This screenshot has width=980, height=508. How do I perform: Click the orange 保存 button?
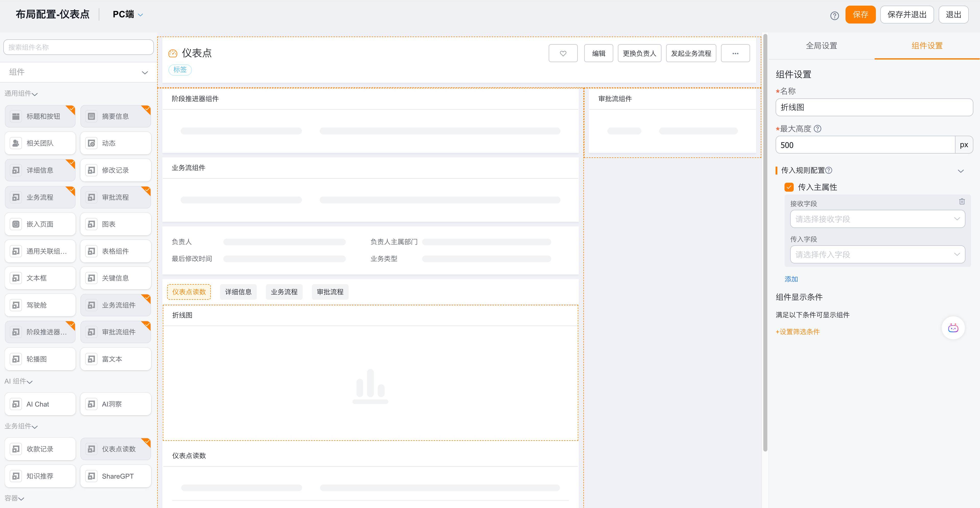click(x=860, y=15)
